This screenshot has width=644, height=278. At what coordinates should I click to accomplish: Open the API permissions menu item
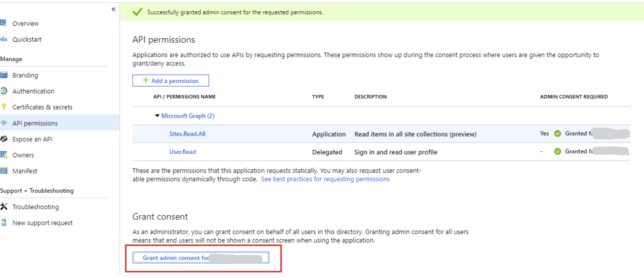tap(35, 123)
